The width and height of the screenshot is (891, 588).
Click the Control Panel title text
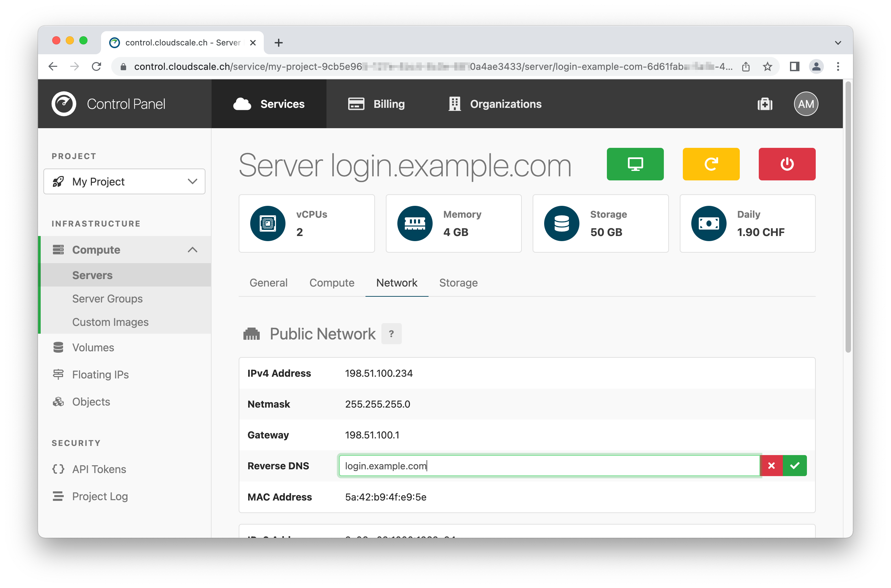(x=126, y=104)
